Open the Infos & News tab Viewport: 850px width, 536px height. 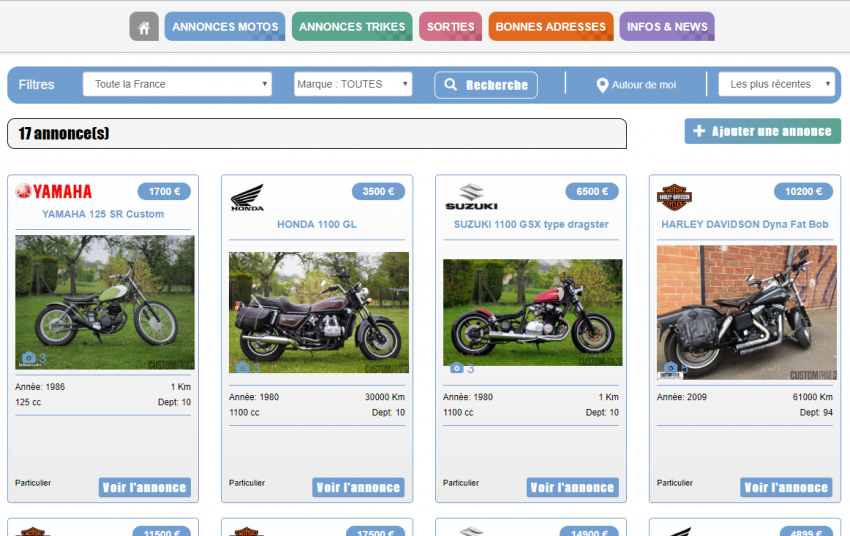point(667,27)
